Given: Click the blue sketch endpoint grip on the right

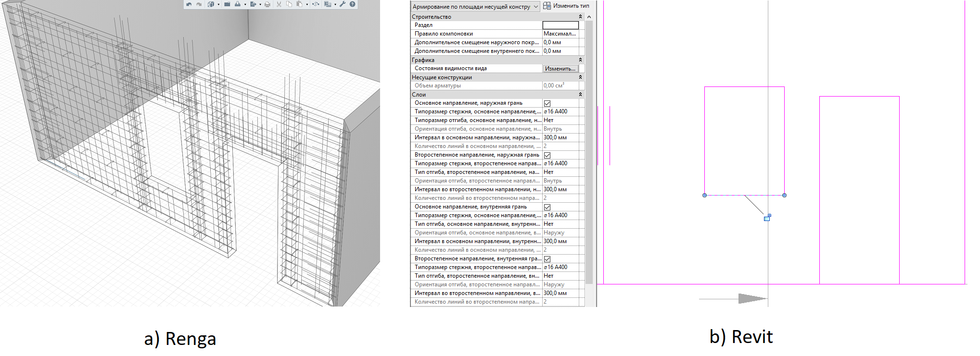Looking at the screenshot, I should pos(784,195).
